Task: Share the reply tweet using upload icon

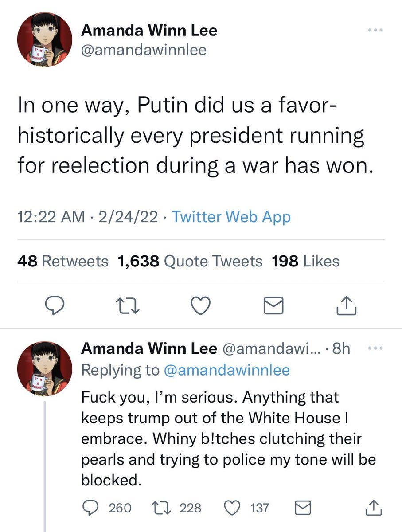Action: 373,507
